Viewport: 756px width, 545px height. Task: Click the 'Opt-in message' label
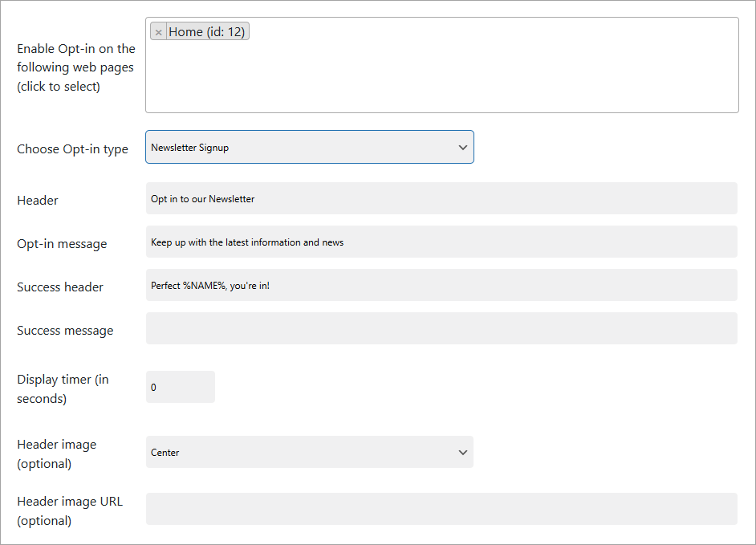[62, 244]
